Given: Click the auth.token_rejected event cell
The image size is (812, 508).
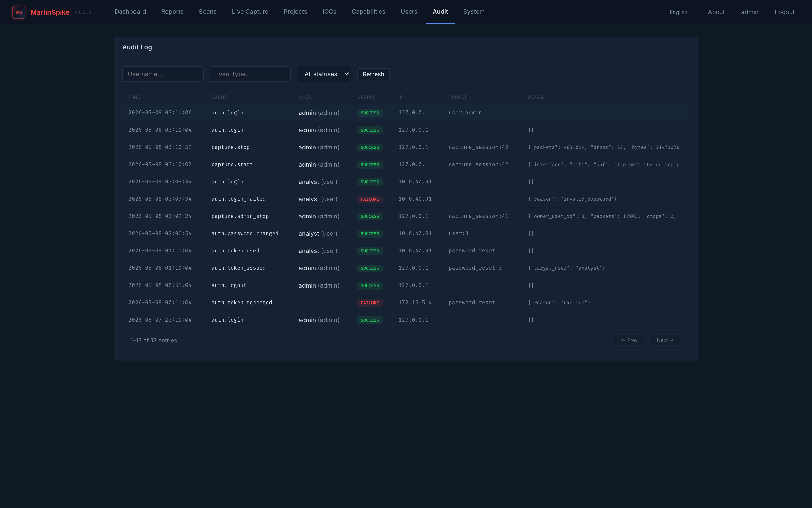Looking at the screenshot, I should [242, 302].
